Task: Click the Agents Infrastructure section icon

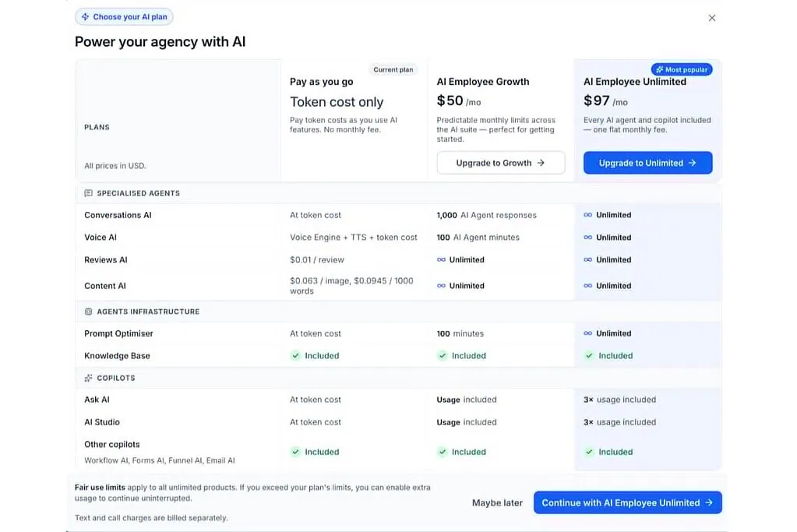Action: tap(89, 312)
